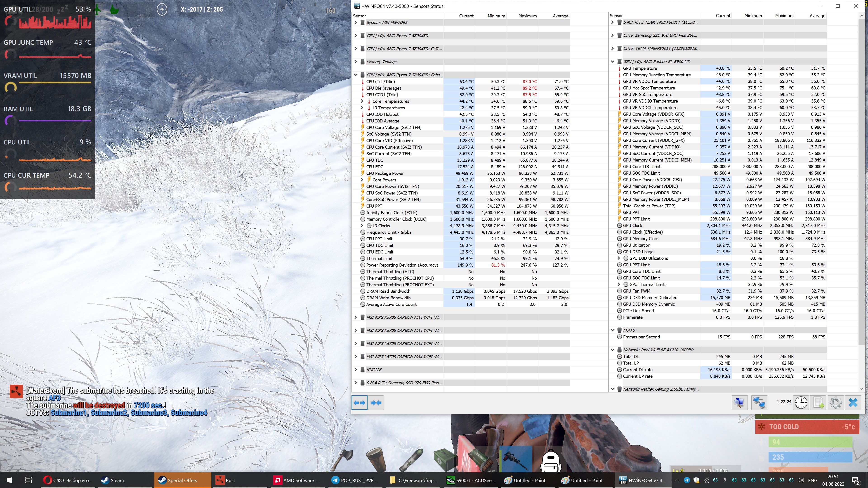Expand the GPU Thermal Limits subgroup
Viewport: 868px width, 488px height.
[x=619, y=284]
